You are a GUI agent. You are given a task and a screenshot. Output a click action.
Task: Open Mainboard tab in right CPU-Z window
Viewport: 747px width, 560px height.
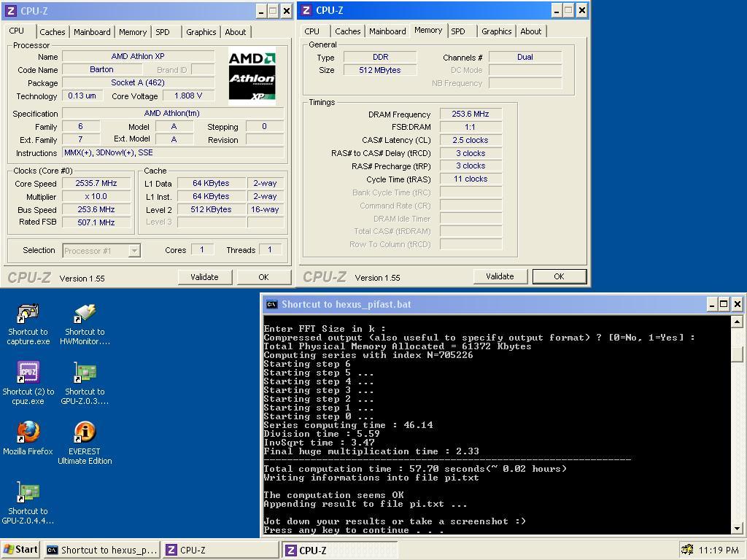pyautogui.click(x=387, y=31)
